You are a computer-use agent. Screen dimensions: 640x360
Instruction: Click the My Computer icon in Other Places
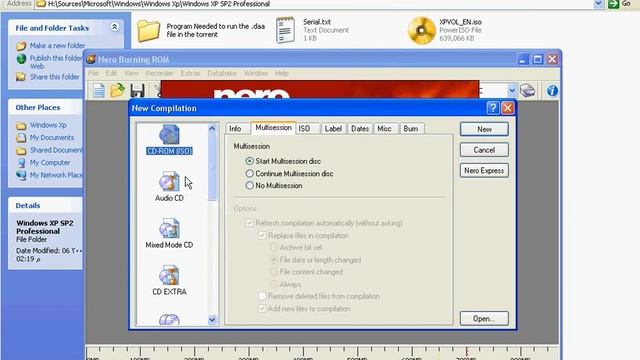pyautogui.click(x=21, y=162)
